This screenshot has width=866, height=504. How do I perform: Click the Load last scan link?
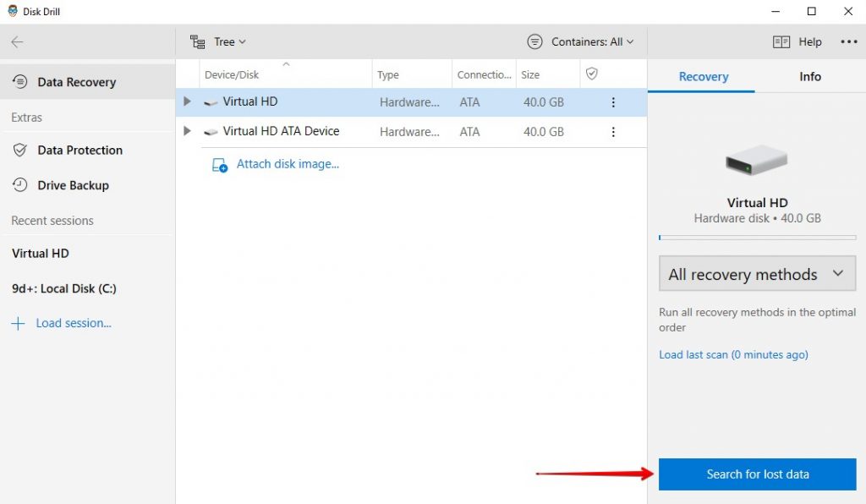732,354
